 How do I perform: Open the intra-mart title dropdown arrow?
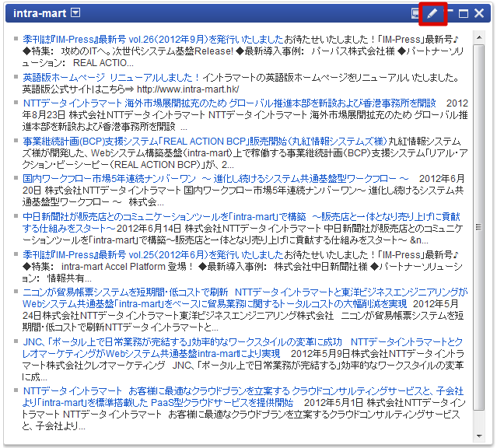(75, 13)
